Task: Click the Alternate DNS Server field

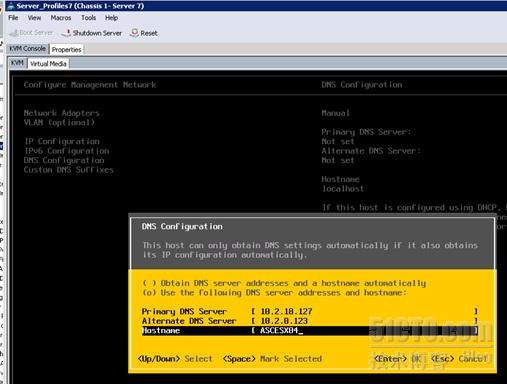Action: pyautogui.click(x=364, y=321)
